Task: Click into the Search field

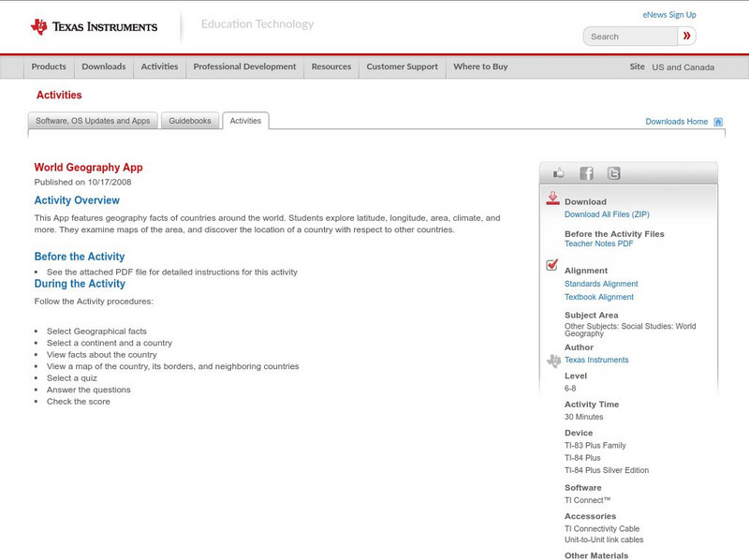Action: 630,37
